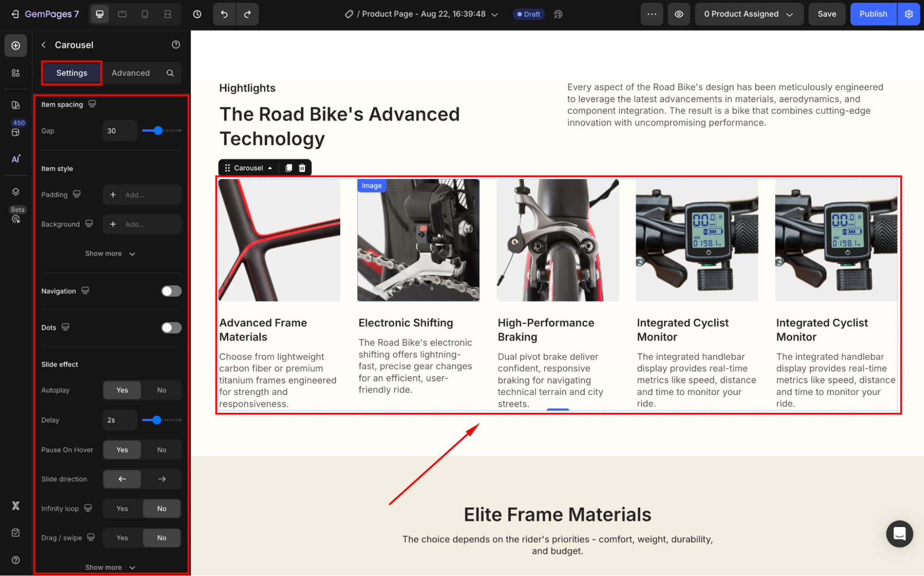Enable the Dots toggle
Viewport: 924px width, 576px height.
point(171,327)
